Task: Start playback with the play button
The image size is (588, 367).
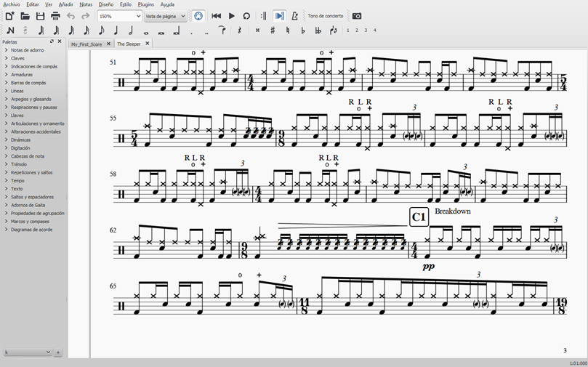Action: [x=231, y=16]
